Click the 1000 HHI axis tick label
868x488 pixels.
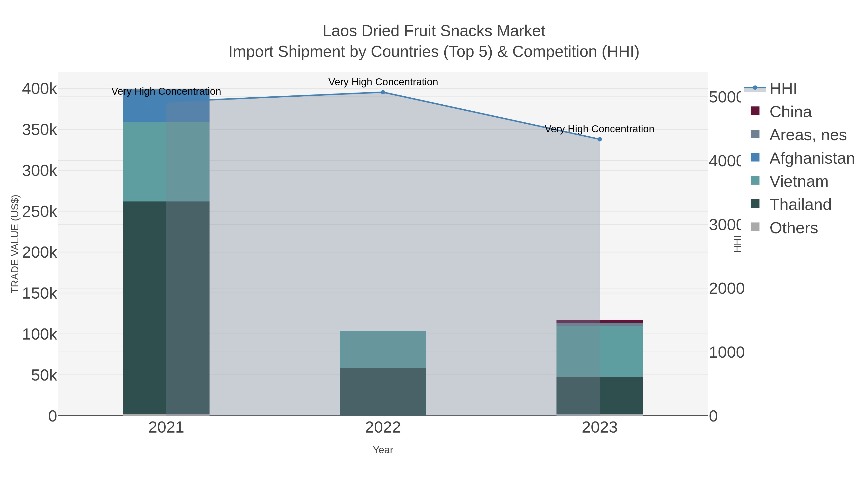(x=726, y=352)
